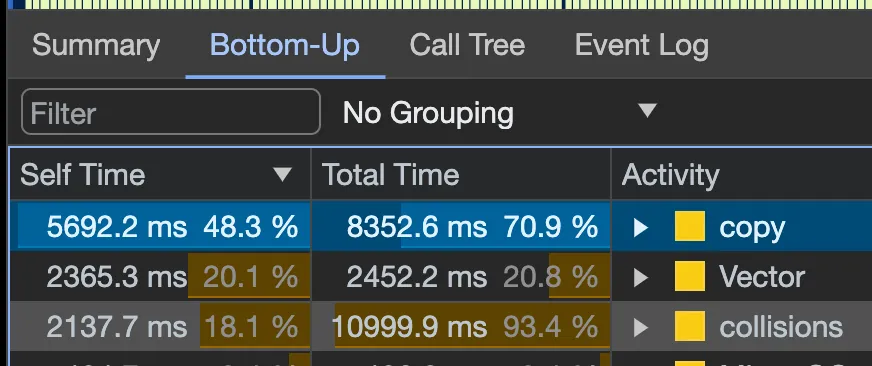The height and width of the screenshot is (366, 872).
Task: Click self time cell 2137.7 ms
Action: coord(160,327)
